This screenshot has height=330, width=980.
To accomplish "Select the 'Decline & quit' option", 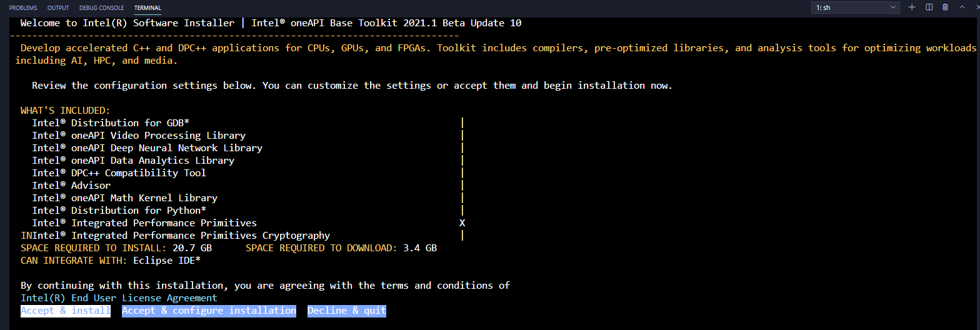I will pyautogui.click(x=347, y=311).
